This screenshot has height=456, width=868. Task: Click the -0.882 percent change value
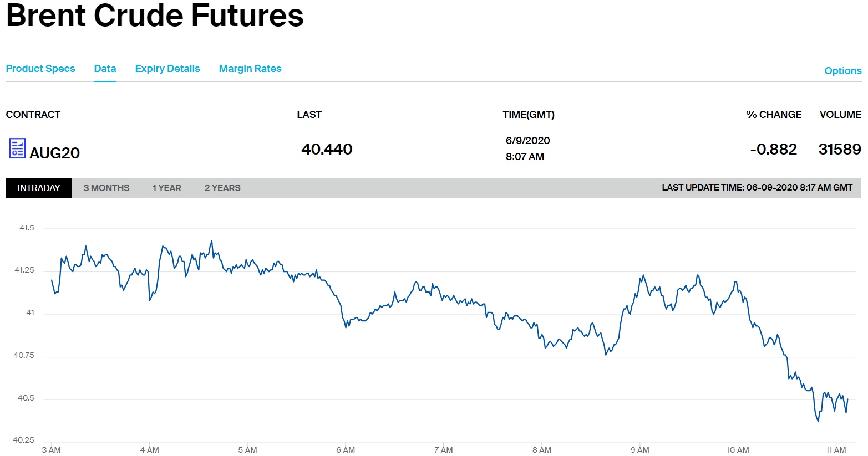[773, 150]
